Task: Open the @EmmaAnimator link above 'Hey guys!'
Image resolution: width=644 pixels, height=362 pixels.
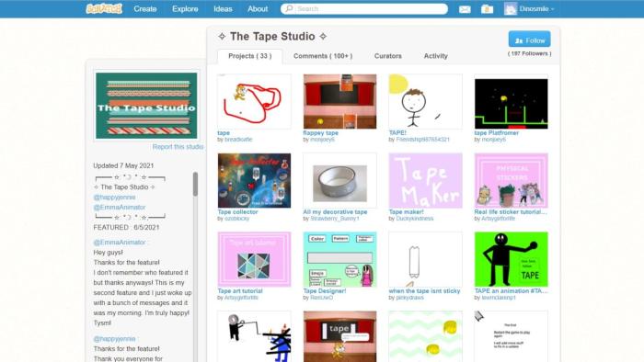Action: [x=119, y=243]
